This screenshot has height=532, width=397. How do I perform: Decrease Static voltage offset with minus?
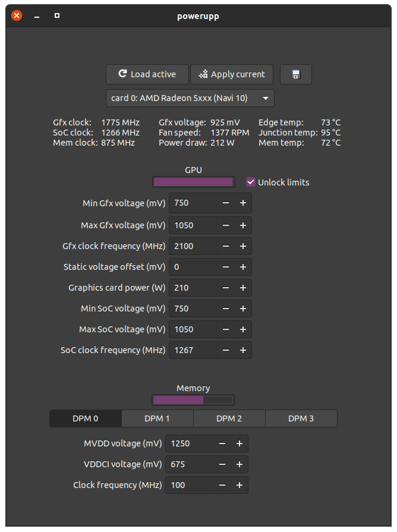[226, 267]
